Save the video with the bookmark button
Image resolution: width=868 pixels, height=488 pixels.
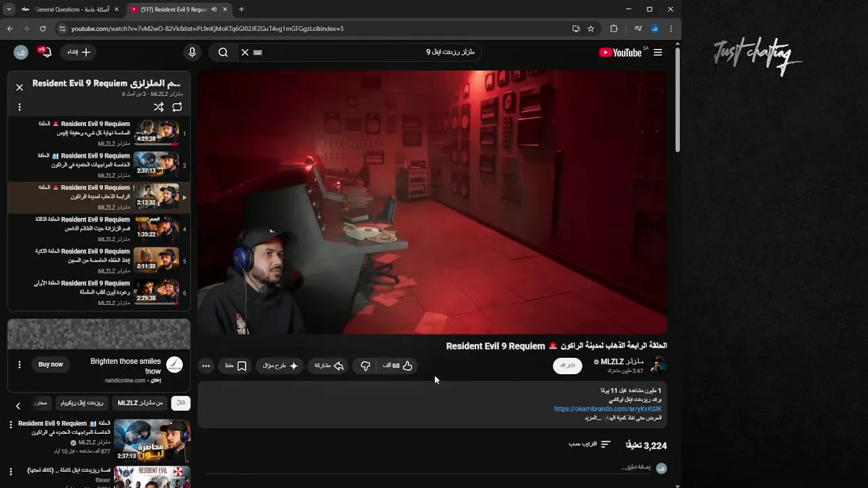235,366
